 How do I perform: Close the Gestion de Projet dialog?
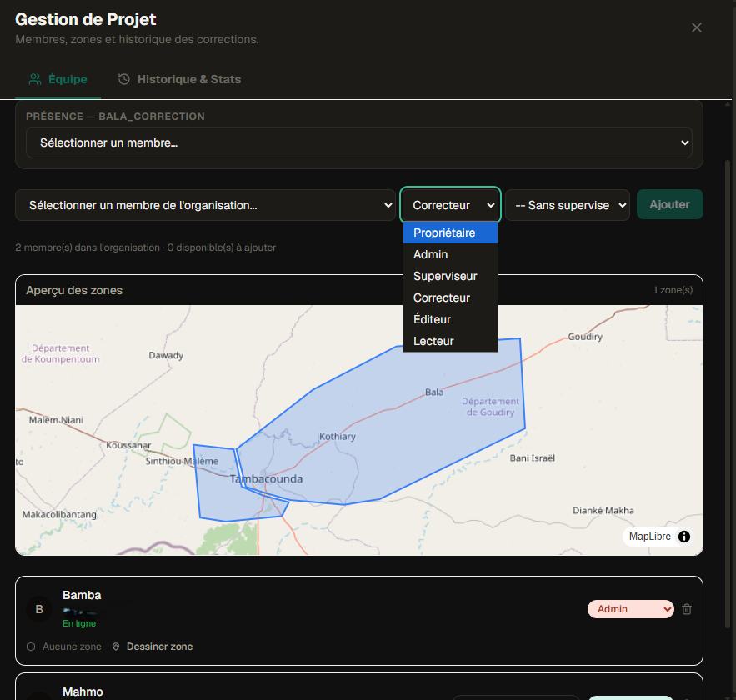[x=697, y=27]
